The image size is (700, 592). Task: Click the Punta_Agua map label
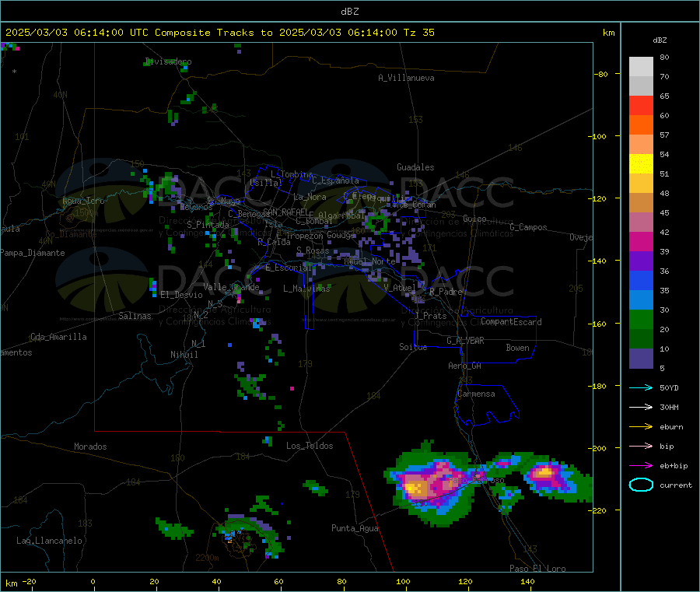coord(355,528)
